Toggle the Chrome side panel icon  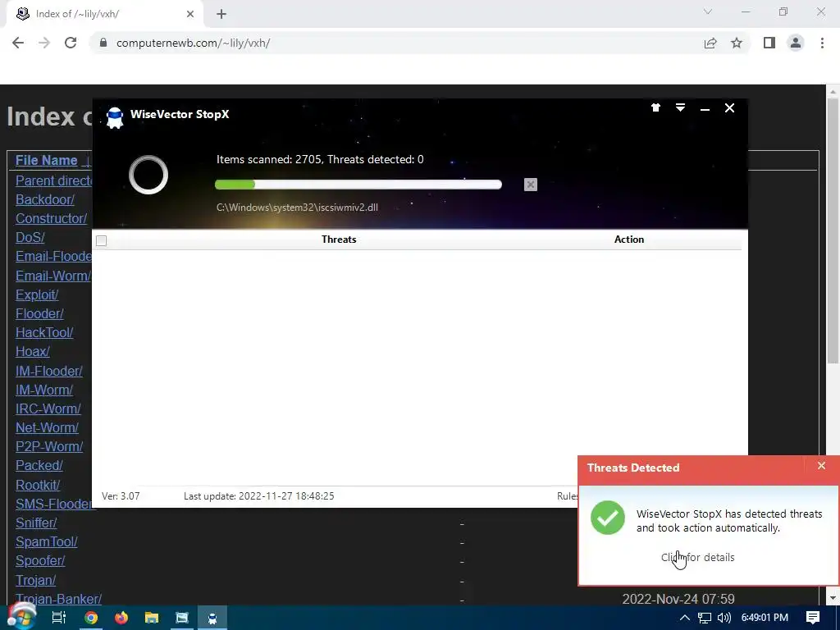[x=769, y=43]
